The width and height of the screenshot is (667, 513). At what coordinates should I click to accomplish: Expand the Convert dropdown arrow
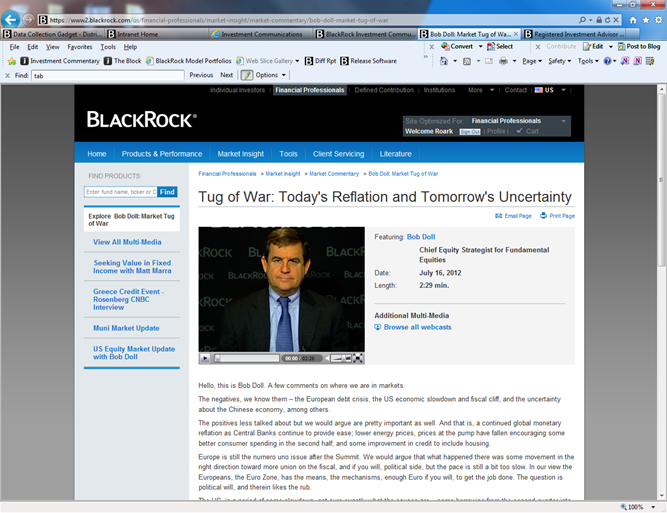pyautogui.click(x=480, y=46)
